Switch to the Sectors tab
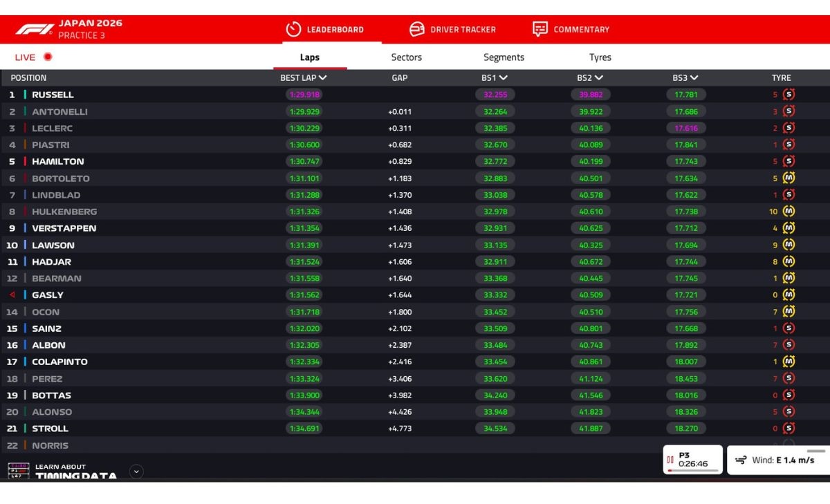Screen dimensions: 830x504 click(406, 57)
